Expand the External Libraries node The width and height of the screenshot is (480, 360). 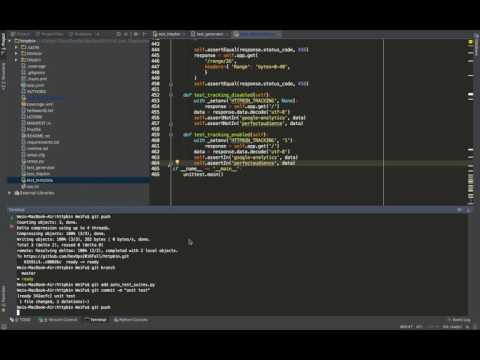pos(10,193)
